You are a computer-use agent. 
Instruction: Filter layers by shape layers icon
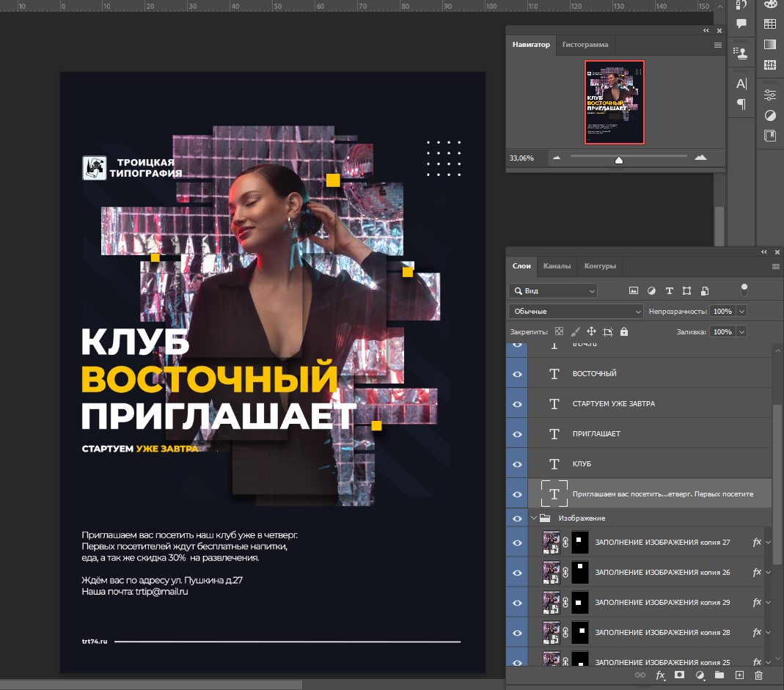687,290
